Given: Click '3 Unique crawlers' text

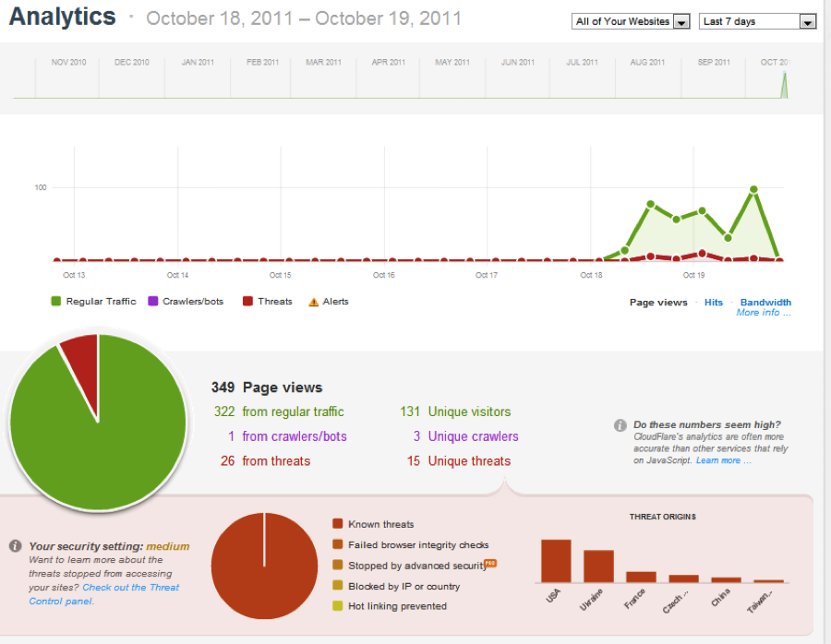Looking at the screenshot, I should coord(466,436).
